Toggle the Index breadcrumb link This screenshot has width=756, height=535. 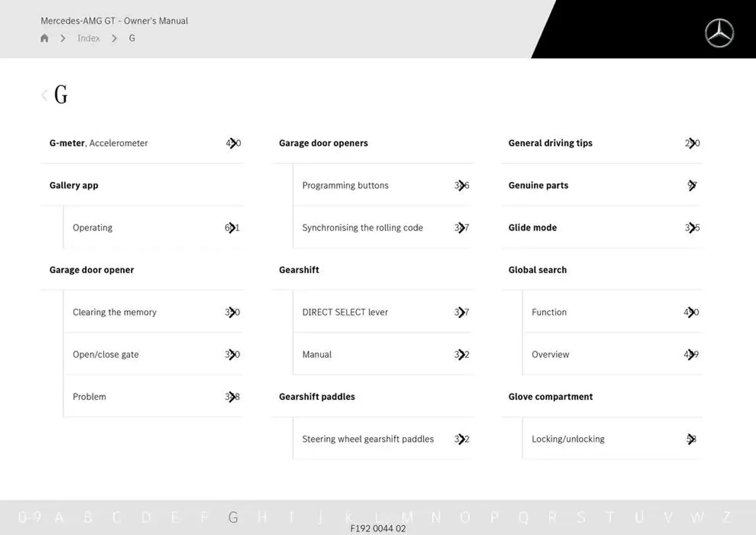tap(89, 38)
